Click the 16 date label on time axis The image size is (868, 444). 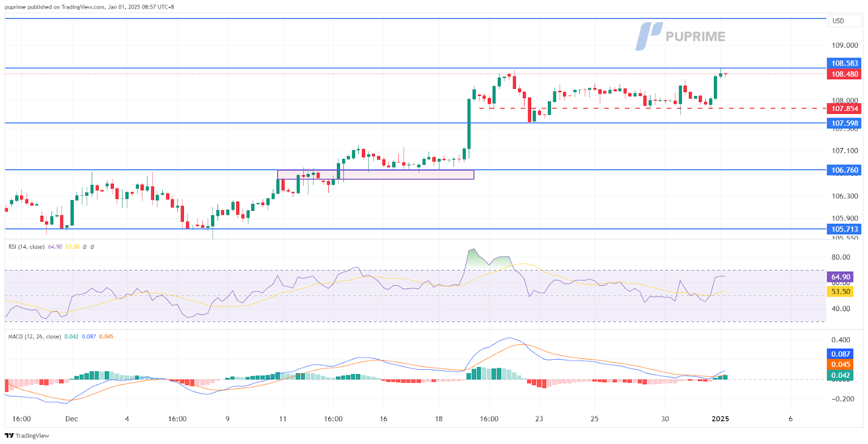click(x=384, y=419)
